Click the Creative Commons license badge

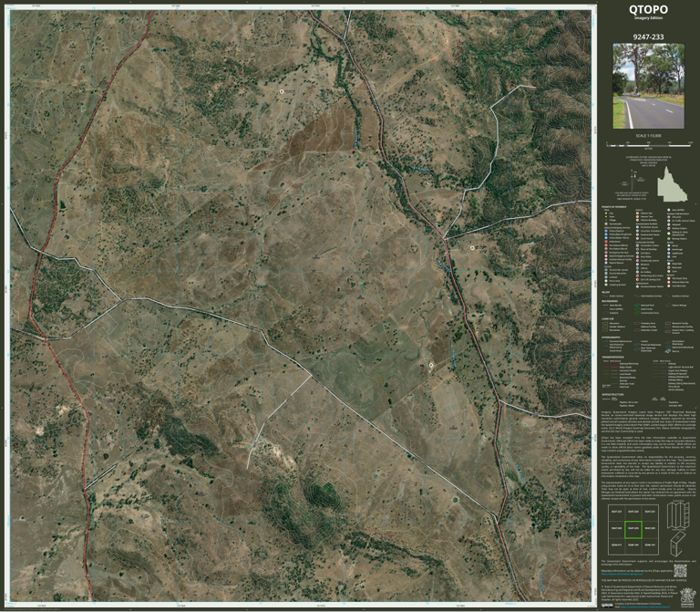pyautogui.click(x=607, y=606)
